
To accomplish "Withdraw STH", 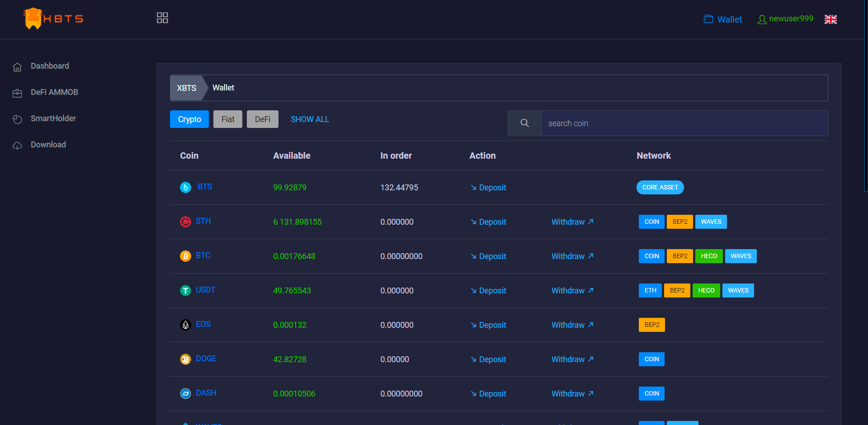I will pyautogui.click(x=572, y=222).
